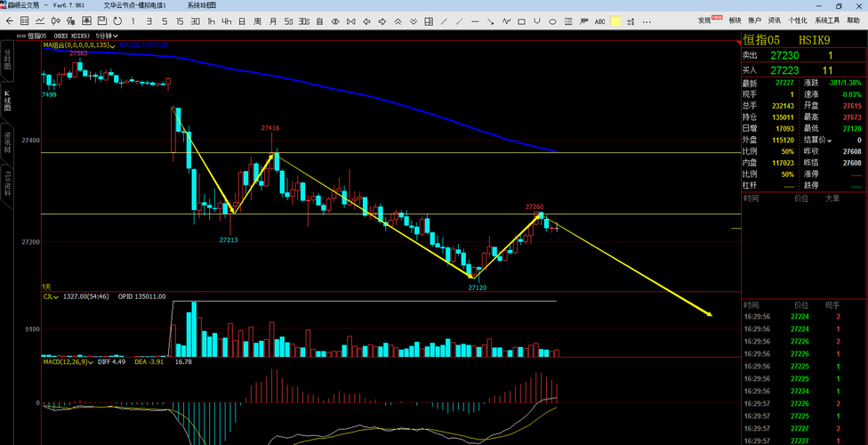Screen dimensions: 868x445
Task: Move the chart left with left arrow icon
Action: (366, 21)
